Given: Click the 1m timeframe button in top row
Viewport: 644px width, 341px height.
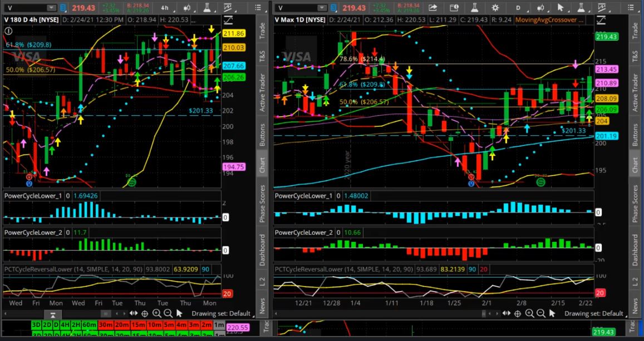Looking at the screenshot, I should (x=219, y=325).
